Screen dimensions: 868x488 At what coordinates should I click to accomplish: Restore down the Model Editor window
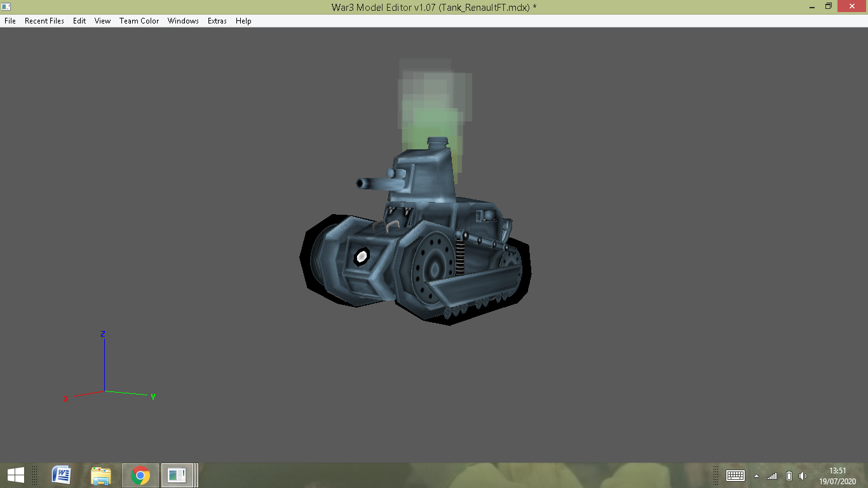[829, 6]
